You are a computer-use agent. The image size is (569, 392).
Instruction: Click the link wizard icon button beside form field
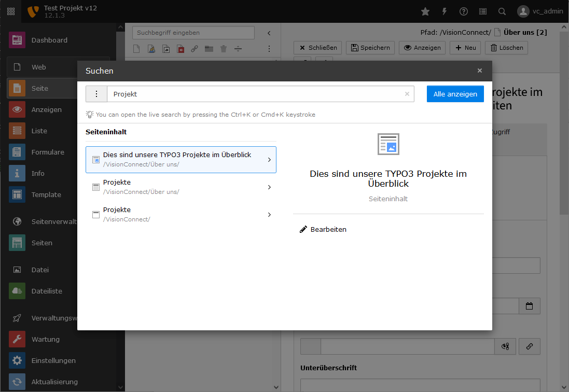click(x=505, y=346)
